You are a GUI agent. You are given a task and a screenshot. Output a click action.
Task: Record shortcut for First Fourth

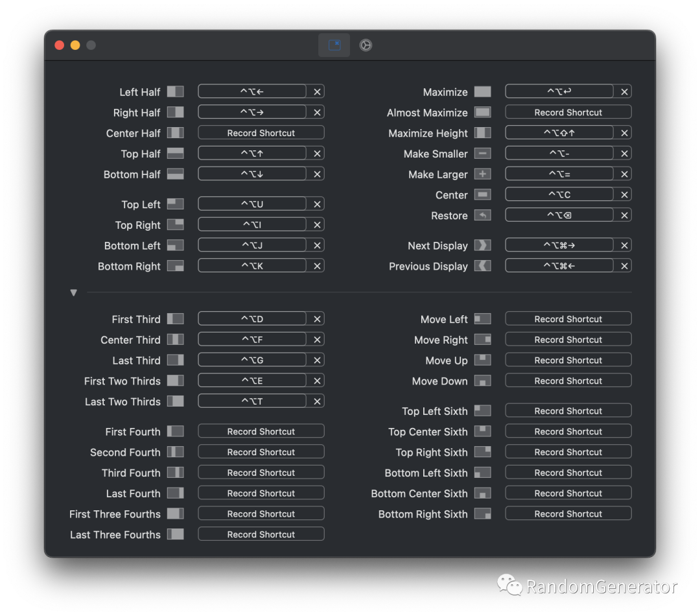point(261,431)
